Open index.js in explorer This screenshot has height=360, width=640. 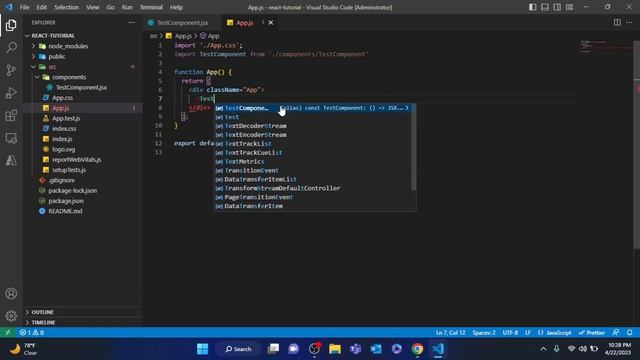pyautogui.click(x=83, y=139)
